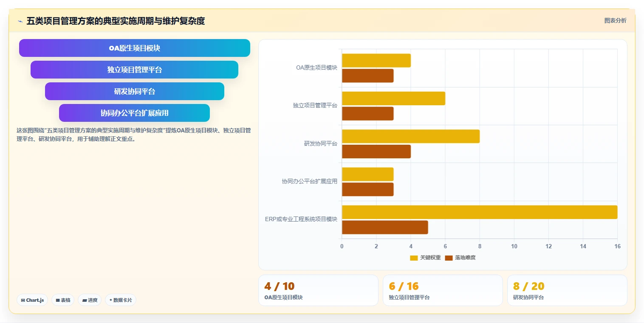
Task: Click the heading 五类项目管理方案的典型实施周期与维护复杂度
Action: [116, 21]
